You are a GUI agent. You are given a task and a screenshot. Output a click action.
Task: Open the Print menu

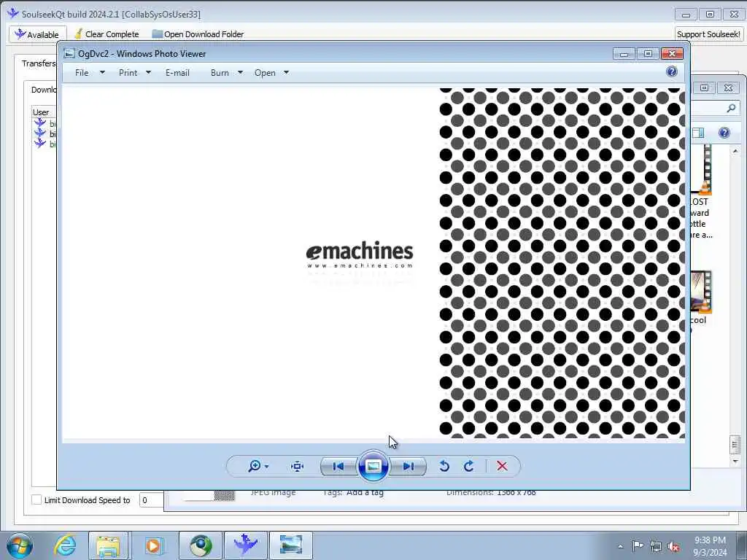128,73
